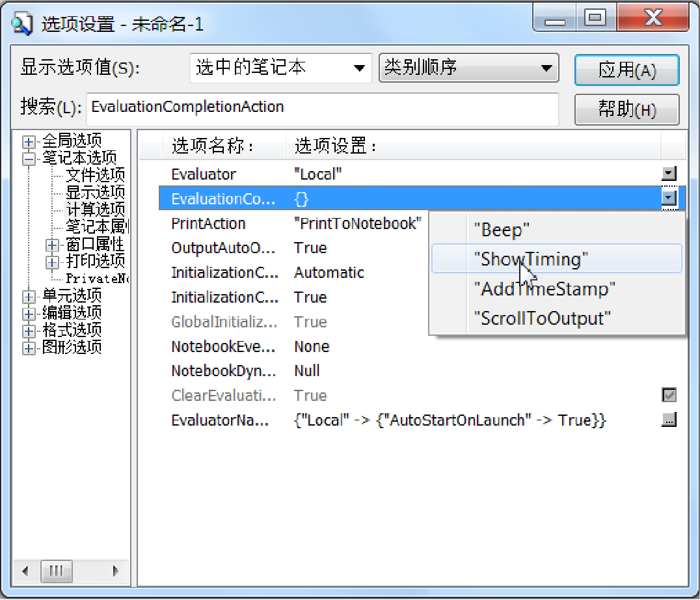
Task: Click the "Local" value of Evaluator
Action: (x=318, y=174)
